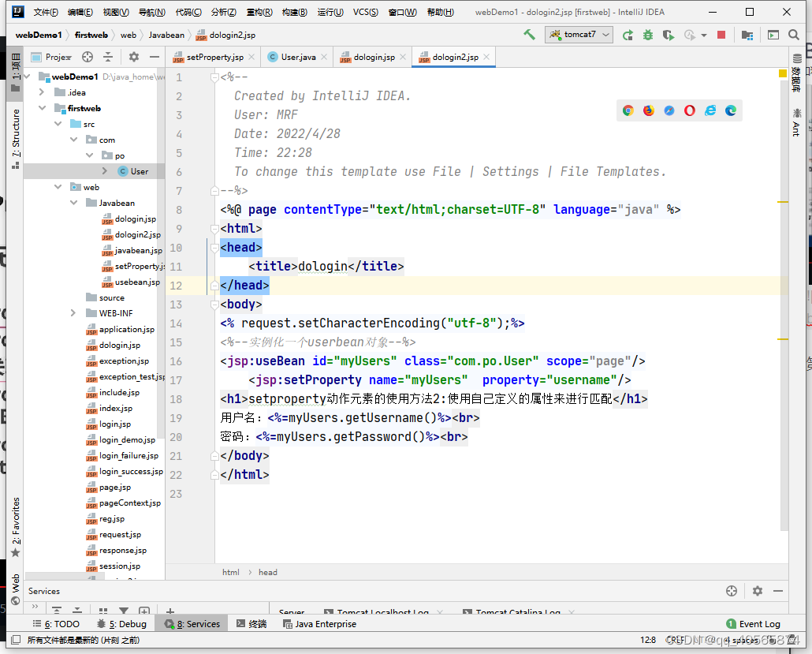The width and height of the screenshot is (812, 654).
Task: Open the 终端 terminal tool window
Action: click(x=251, y=624)
